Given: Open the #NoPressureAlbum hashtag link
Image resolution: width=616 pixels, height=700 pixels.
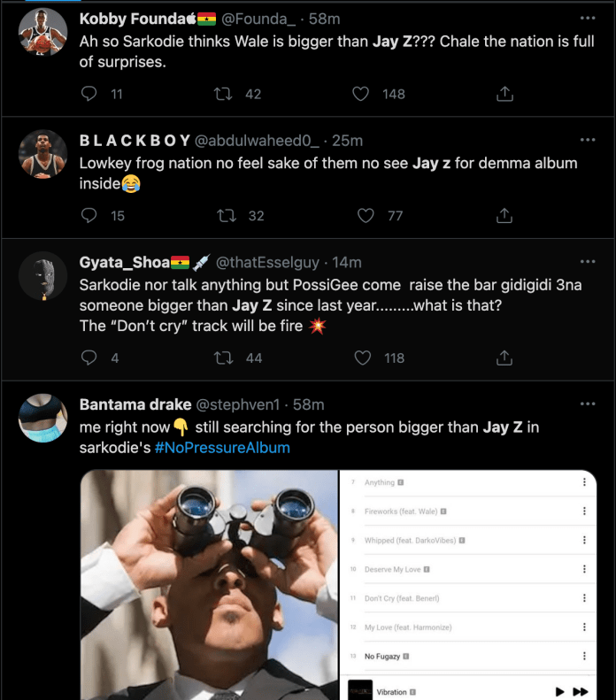Looking at the screenshot, I should (222, 447).
